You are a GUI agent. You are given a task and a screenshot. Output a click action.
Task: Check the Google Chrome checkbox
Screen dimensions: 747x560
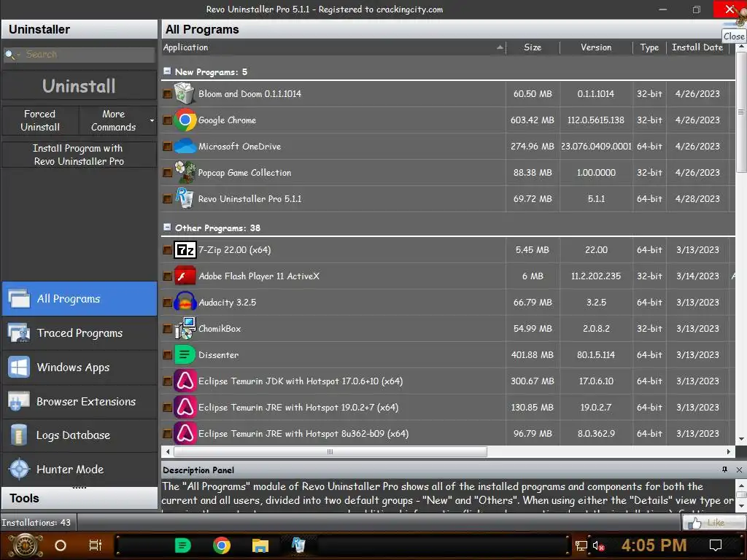[167, 120]
